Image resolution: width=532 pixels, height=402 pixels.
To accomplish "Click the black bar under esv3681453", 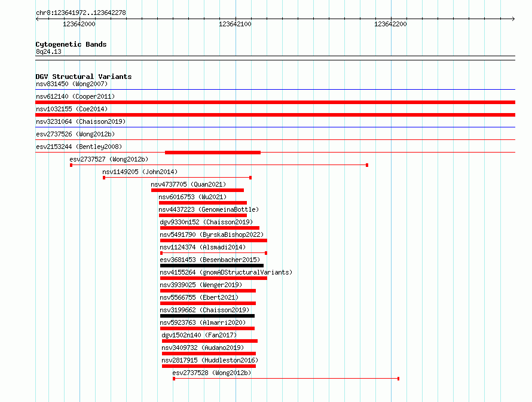I will (x=212, y=266).
